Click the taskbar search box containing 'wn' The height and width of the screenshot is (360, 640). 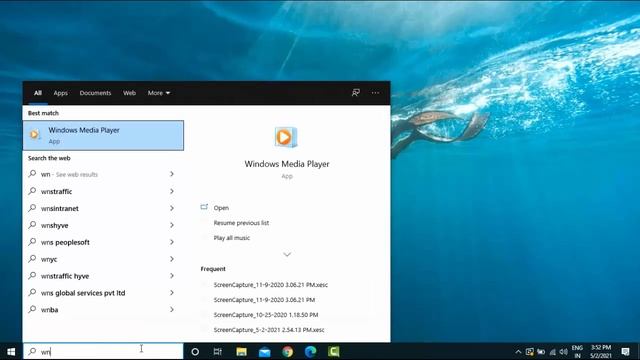click(103, 351)
